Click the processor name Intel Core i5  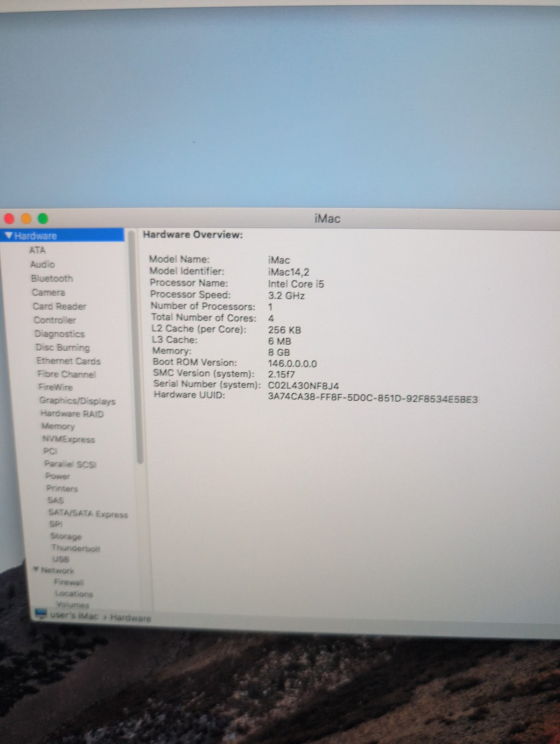[296, 284]
